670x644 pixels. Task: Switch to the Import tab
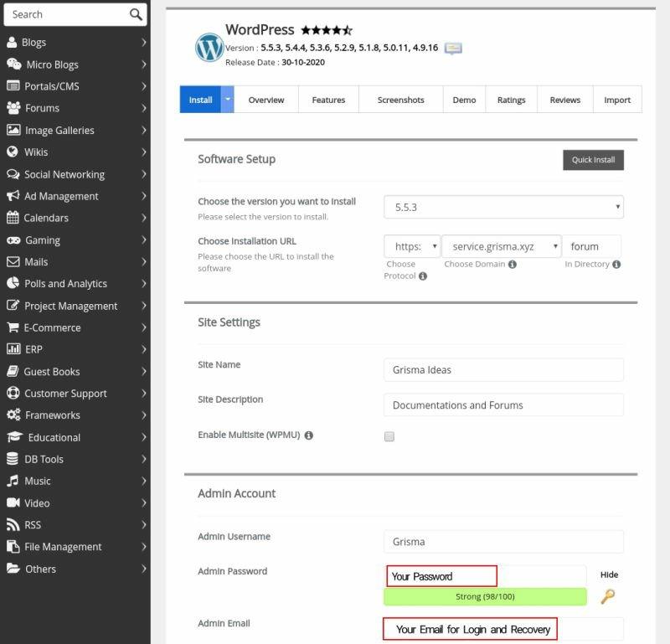click(617, 99)
